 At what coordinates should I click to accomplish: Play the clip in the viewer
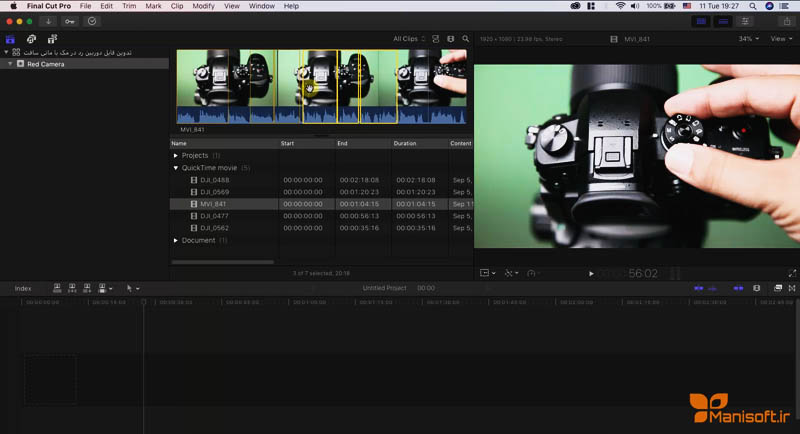591,274
